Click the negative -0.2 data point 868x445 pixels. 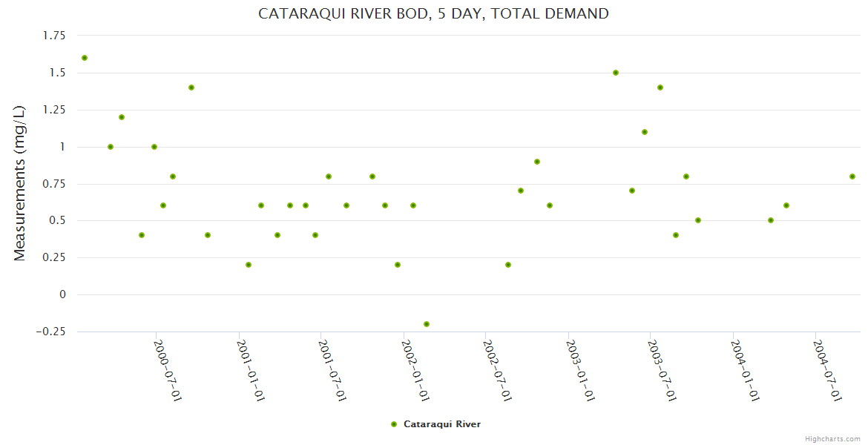pos(427,324)
